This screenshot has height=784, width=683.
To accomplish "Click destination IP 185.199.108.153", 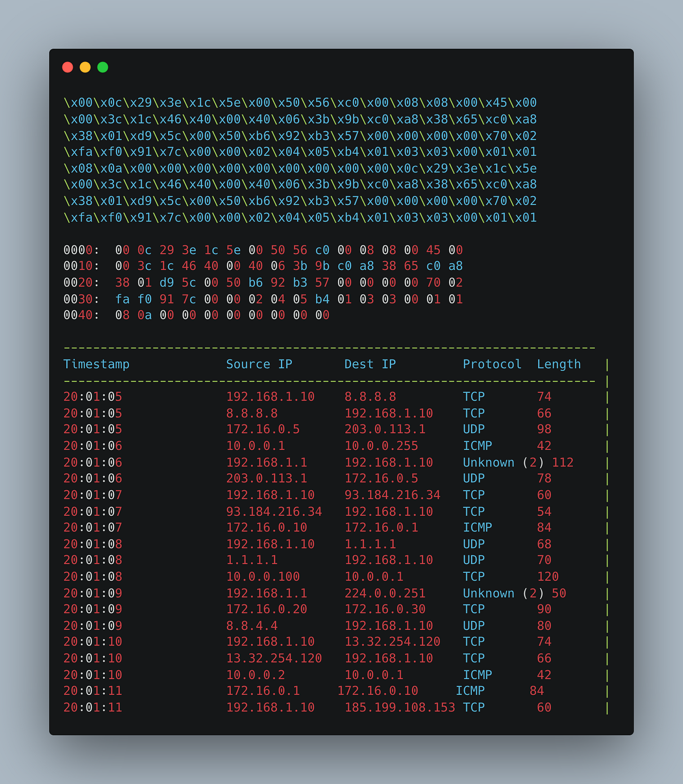I will [x=400, y=707].
